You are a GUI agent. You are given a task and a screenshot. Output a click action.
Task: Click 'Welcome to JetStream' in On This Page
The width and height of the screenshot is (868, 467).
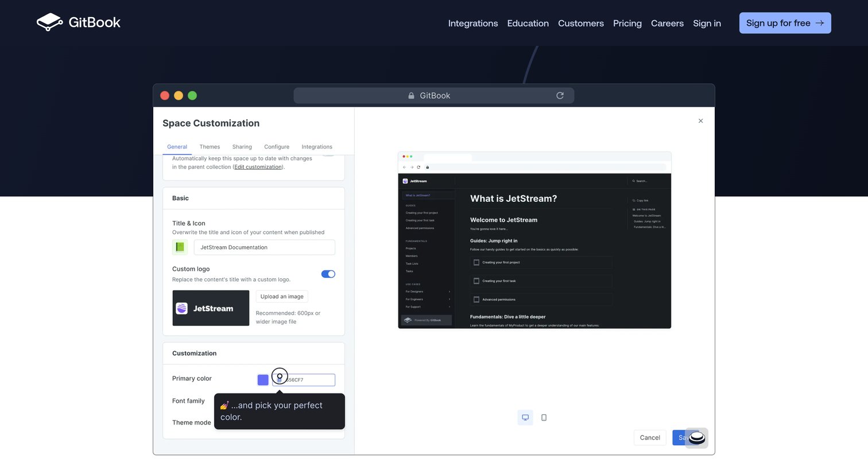tap(646, 216)
